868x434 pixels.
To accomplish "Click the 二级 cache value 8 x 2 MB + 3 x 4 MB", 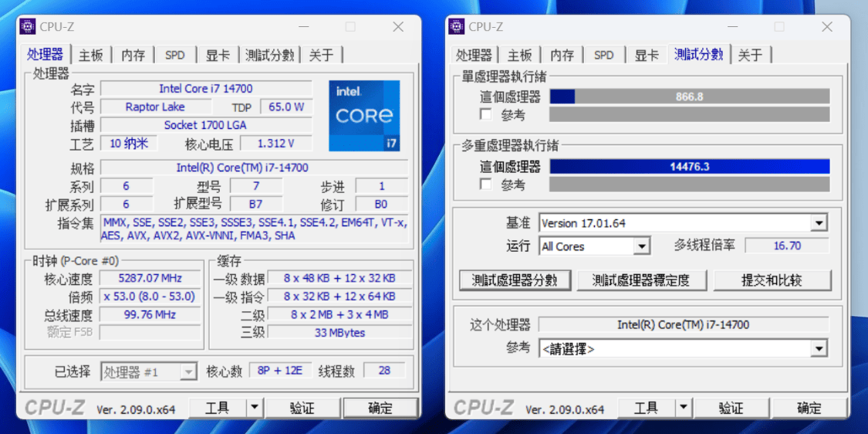I will pyautogui.click(x=340, y=315).
